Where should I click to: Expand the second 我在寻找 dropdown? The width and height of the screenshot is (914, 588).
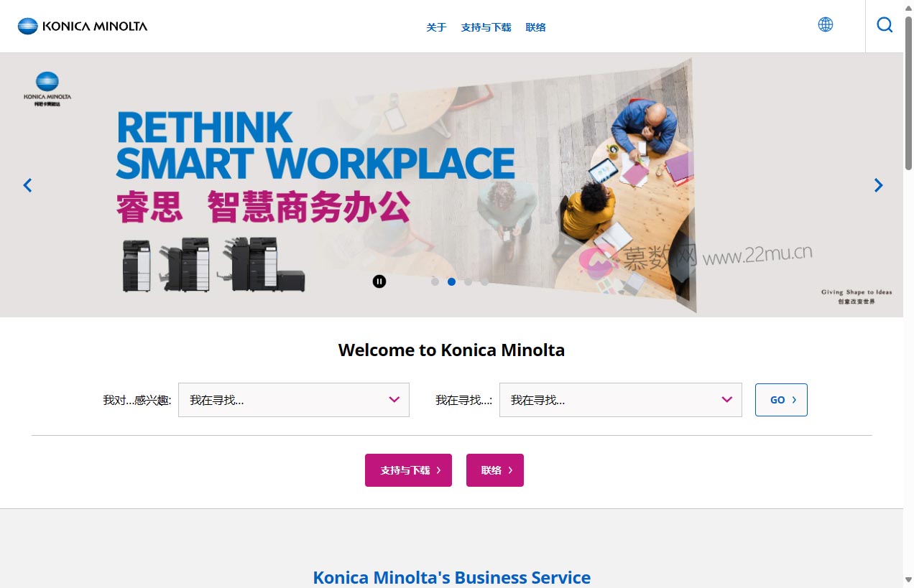pyautogui.click(x=621, y=400)
